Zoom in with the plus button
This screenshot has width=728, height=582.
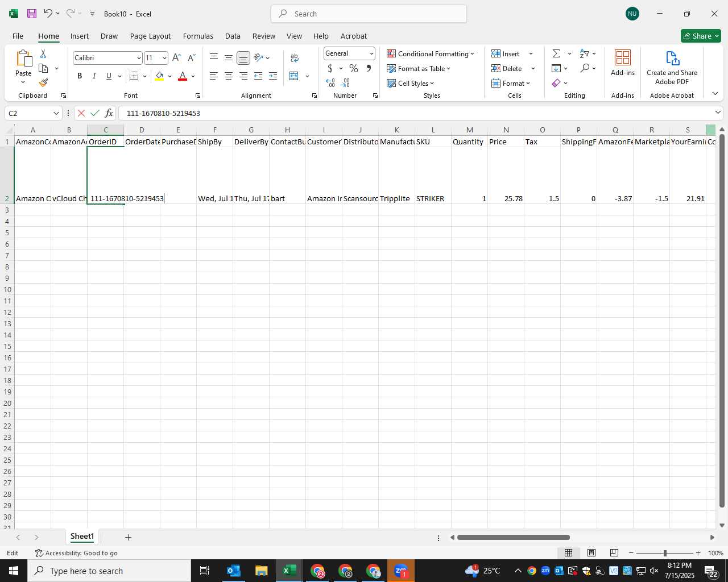[x=698, y=553]
